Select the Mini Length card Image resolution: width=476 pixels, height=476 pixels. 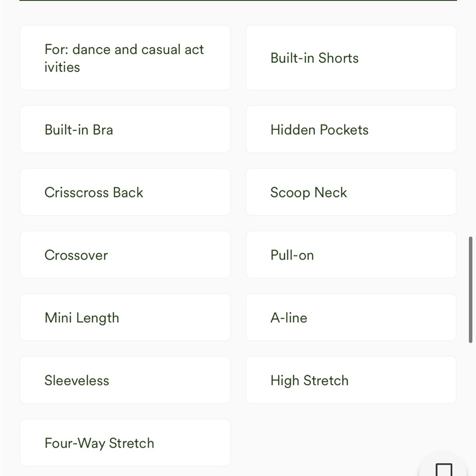point(125,317)
